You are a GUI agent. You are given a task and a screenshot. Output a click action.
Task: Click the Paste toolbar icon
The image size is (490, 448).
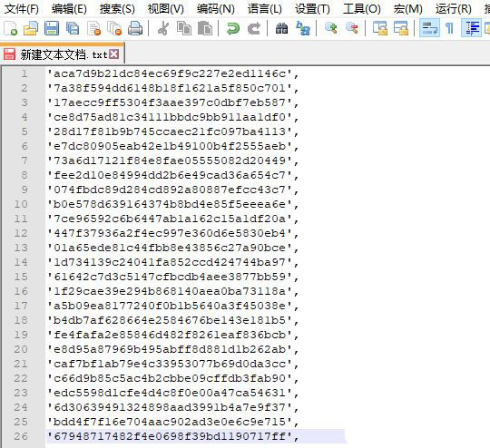(x=205, y=28)
